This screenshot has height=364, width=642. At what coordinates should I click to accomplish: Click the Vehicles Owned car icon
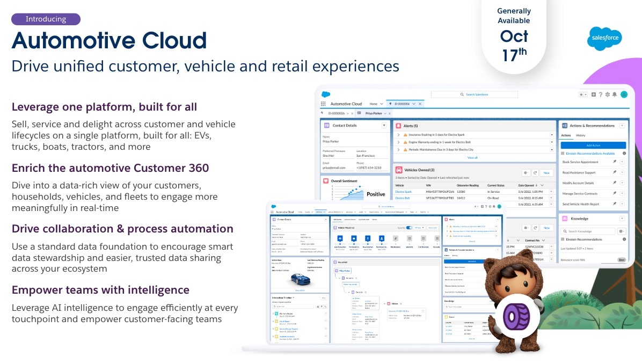point(398,170)
